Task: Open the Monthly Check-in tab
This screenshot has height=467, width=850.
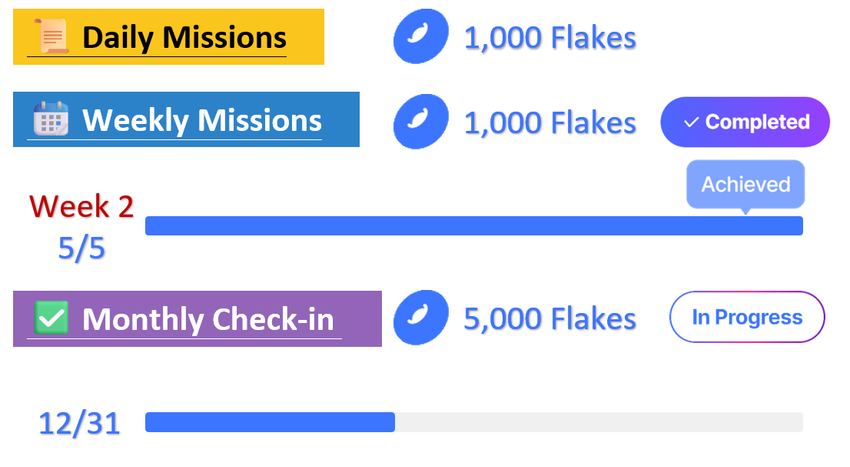Action: [207, 319]
